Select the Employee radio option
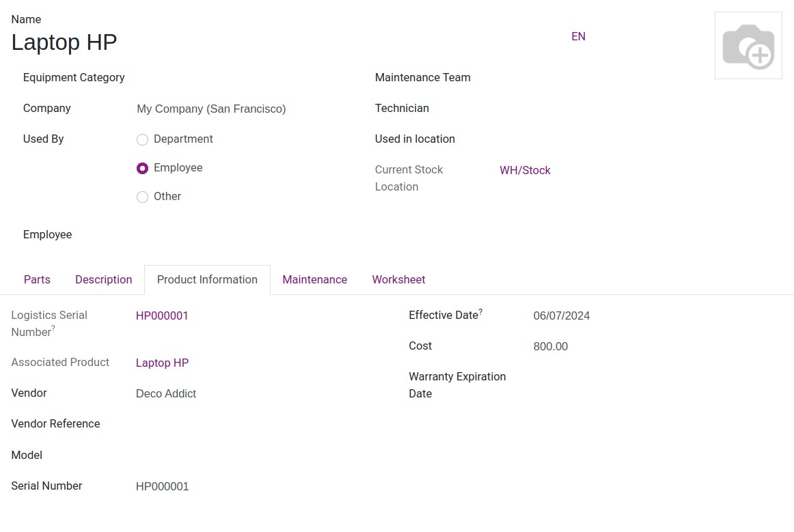Image resolution: width=794 pixels, height=532 pixels. (x=143, y=168)
